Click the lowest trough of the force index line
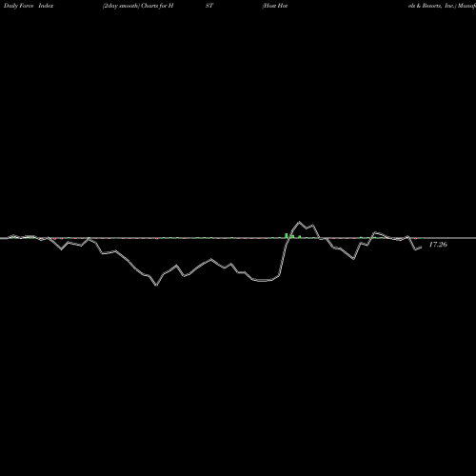Image resolution: width=476 pixels, height=476 pixels. 156,286
